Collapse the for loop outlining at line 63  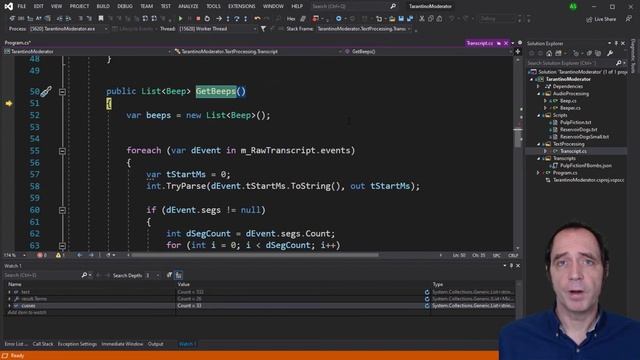click(62, 246)
